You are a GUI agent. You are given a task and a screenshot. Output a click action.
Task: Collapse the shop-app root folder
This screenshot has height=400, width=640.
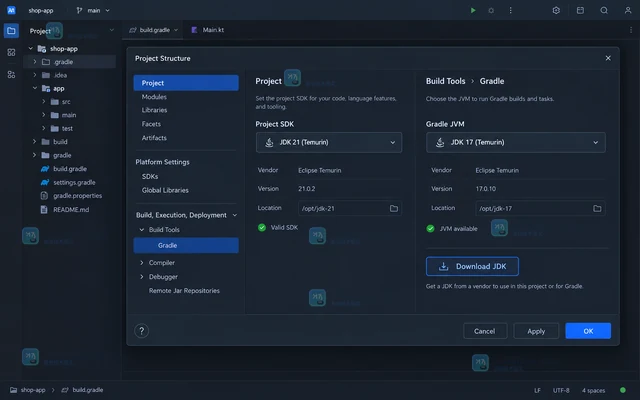coord(31,48)
